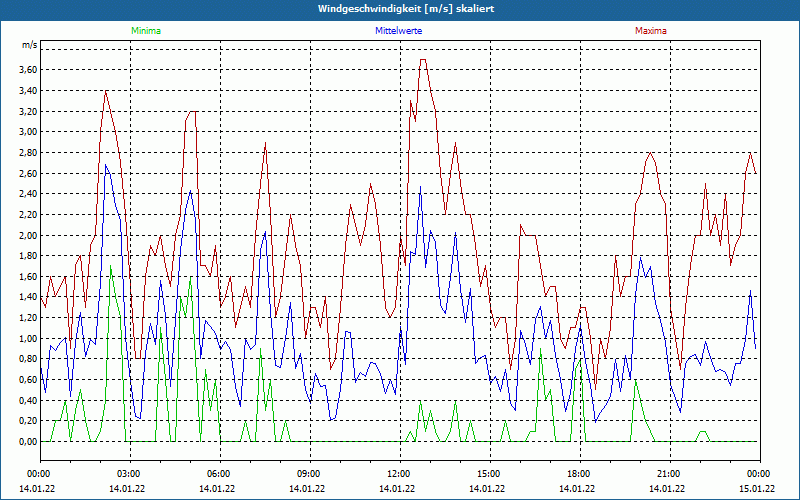Click the '15:00' time label on x-axis

coord(489,474)
